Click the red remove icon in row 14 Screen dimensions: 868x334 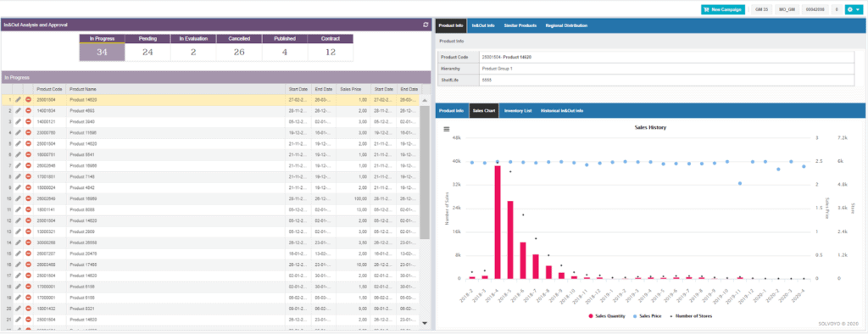point(28,242)
